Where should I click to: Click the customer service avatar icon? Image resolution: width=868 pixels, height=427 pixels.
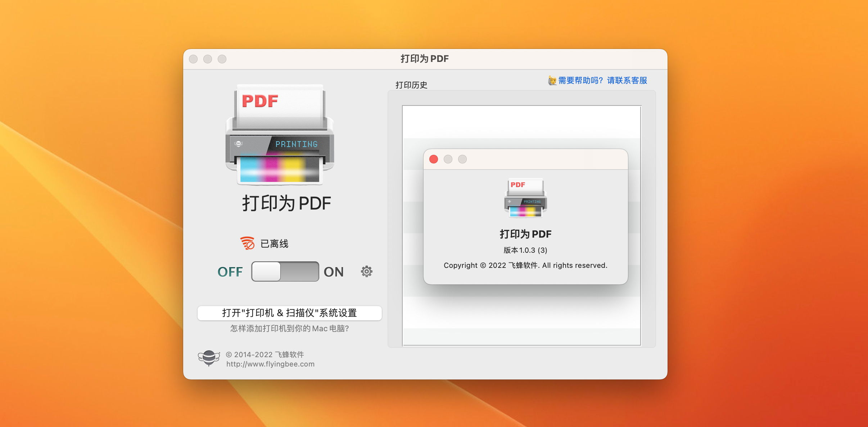point(552,81)
